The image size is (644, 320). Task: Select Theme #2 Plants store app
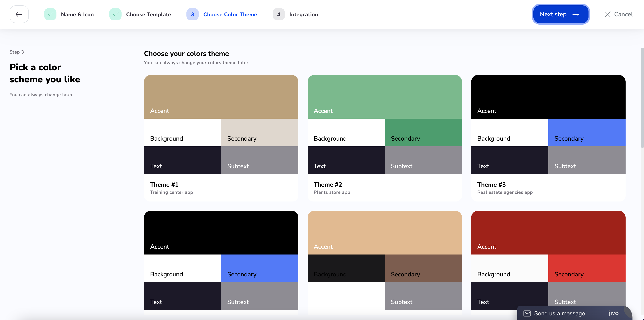click(385, 188)
